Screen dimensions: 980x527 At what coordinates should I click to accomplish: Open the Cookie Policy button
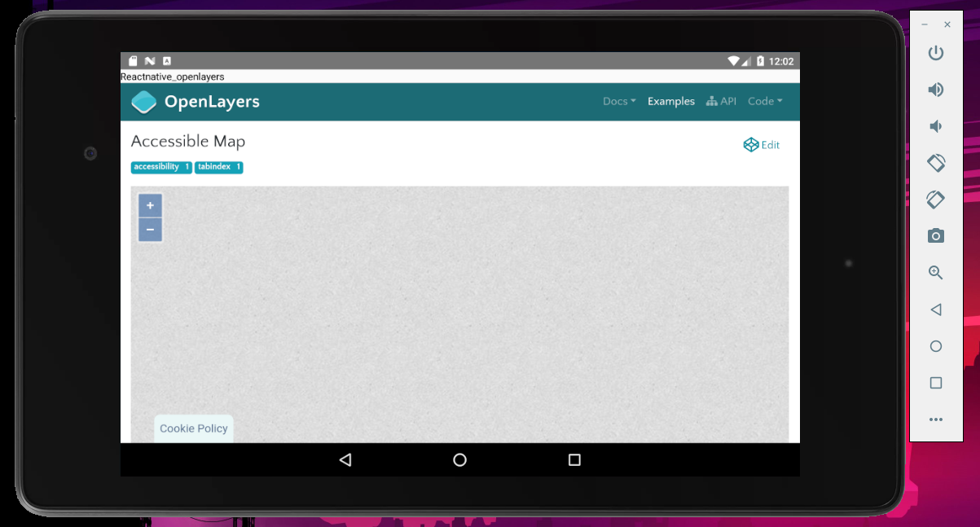point(194,428)
